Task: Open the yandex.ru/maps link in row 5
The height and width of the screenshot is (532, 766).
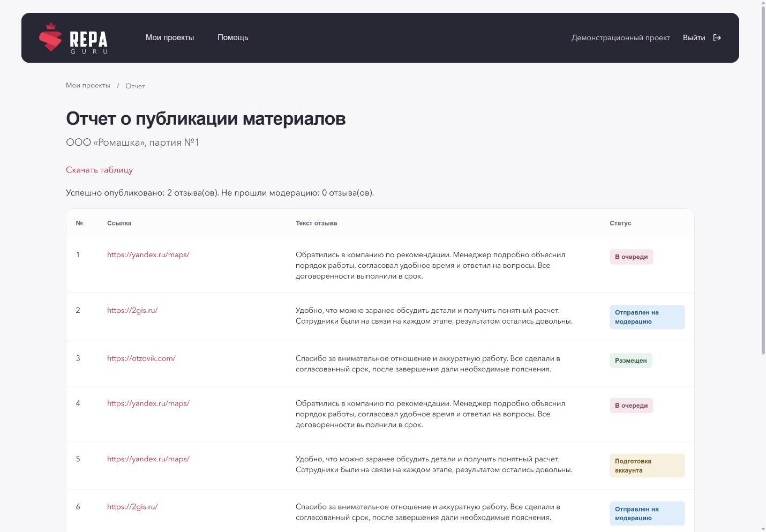Action: (148, 459)
